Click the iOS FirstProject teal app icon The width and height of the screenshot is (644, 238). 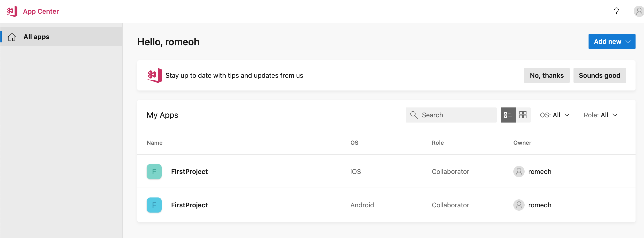(x=154, y=172)
